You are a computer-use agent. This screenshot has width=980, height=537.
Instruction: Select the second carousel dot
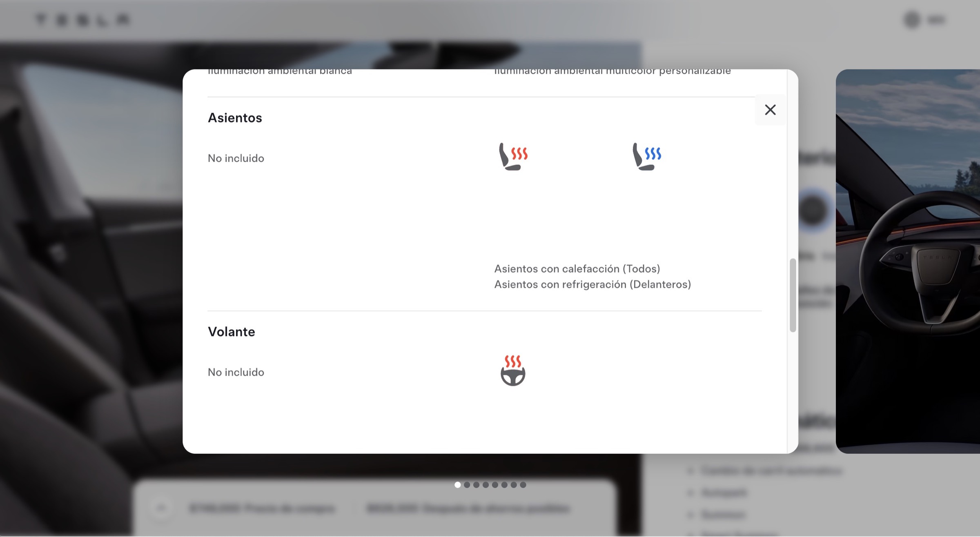[467, 485]
